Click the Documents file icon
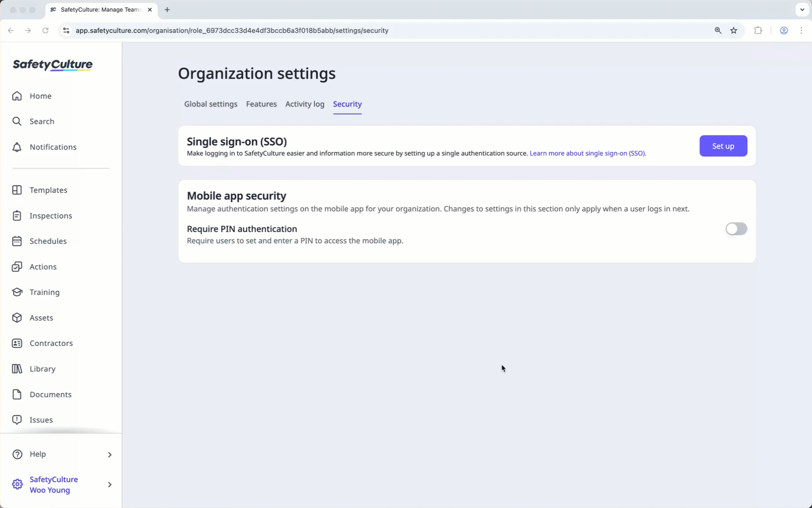The image size is (812, 508). tap(17, 394)
